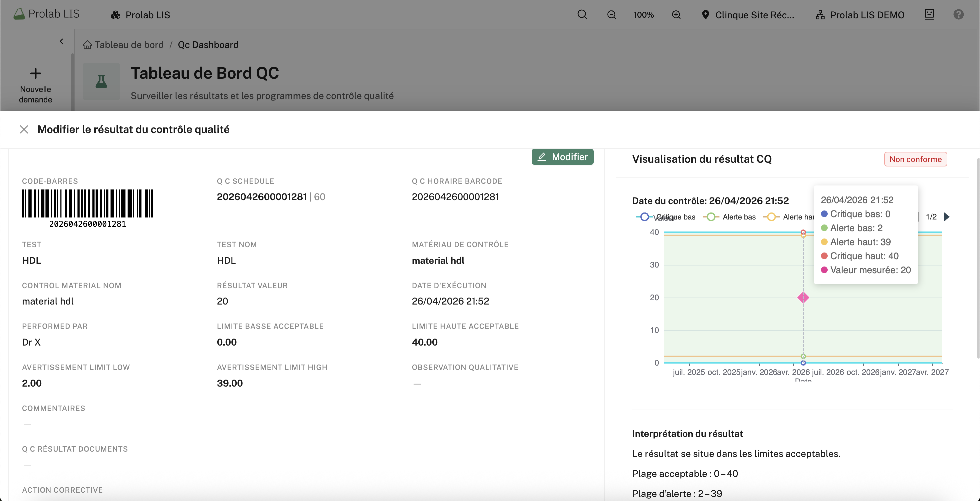
Task: Click the Q C Horaire Barcode value
Action: click(x=455, y=197)
